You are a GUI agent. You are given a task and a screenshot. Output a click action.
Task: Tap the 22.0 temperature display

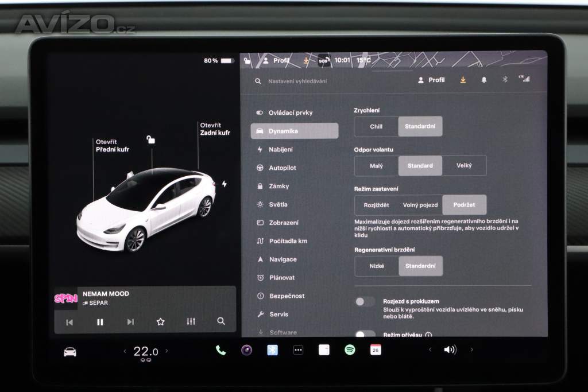pyautogui.click(x=146, y=351)
